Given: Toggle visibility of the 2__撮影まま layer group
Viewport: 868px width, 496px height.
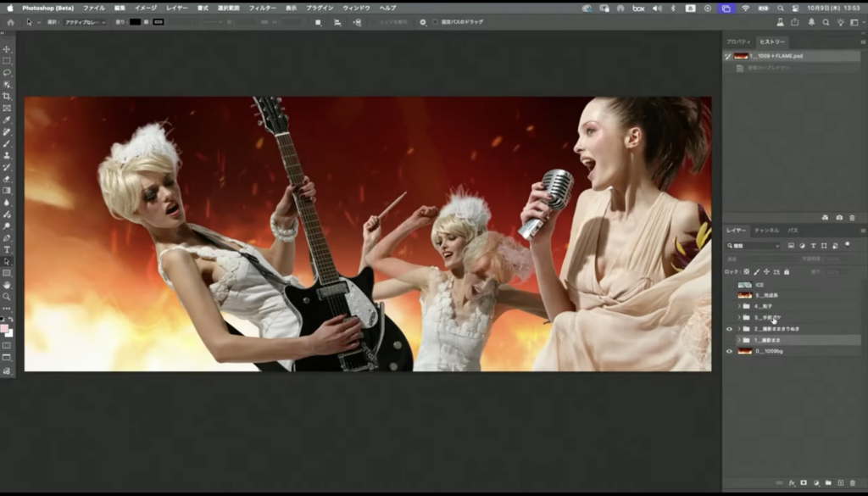Looking at the screenshot, I should (729, 329).
